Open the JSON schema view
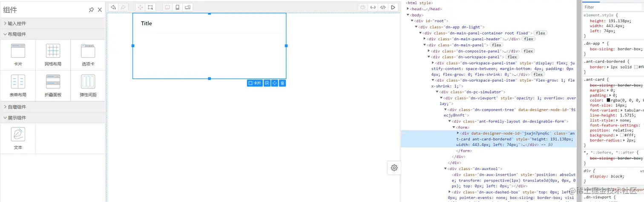Viewport: 644px width, 202px height. click(373, 7)
